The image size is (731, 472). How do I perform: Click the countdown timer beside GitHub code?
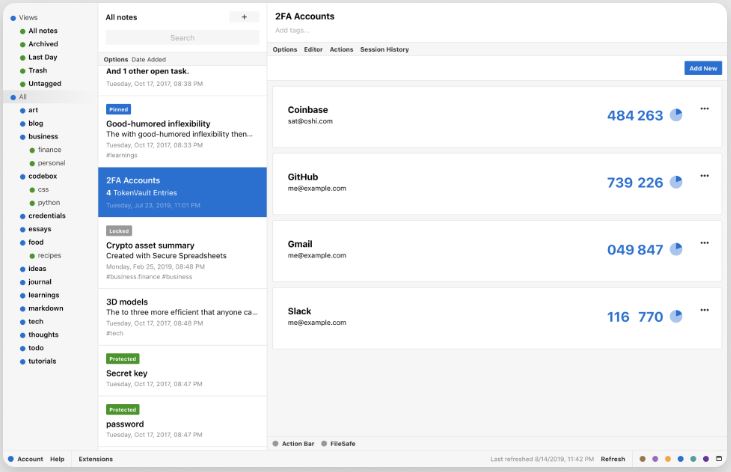coord(676,182)
